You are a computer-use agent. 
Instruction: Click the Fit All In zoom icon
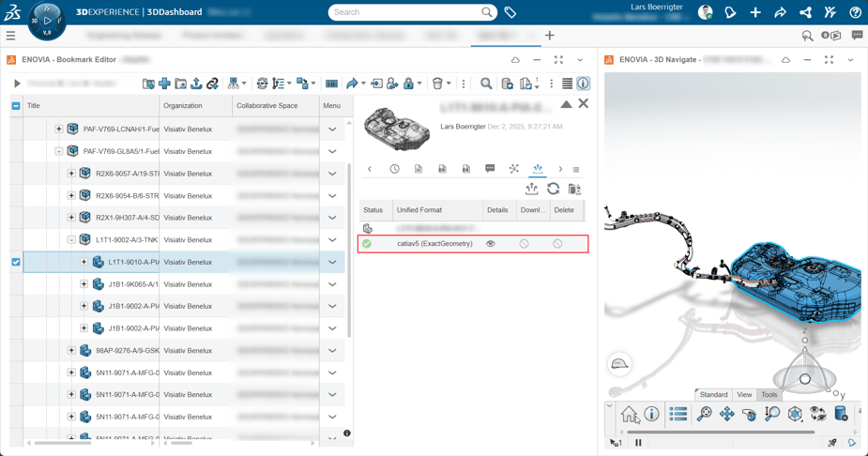pyautogui.click(x=705, y=414)
